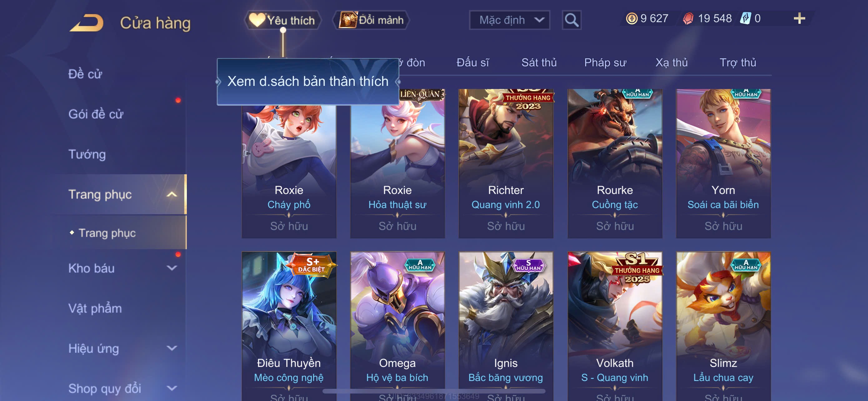Tap the red ruby currency icon
868x401 pixels.
click(688, 18)
